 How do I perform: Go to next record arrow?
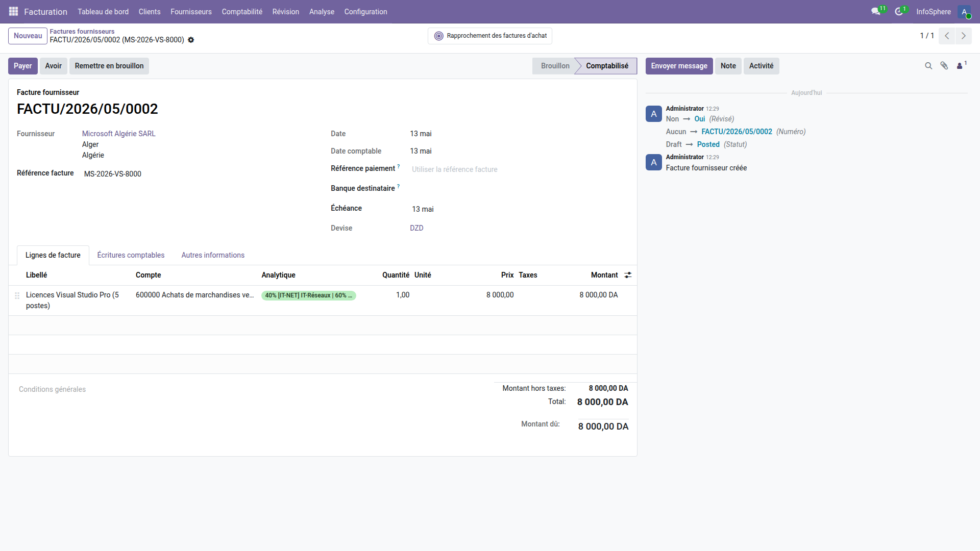point(964,36)
